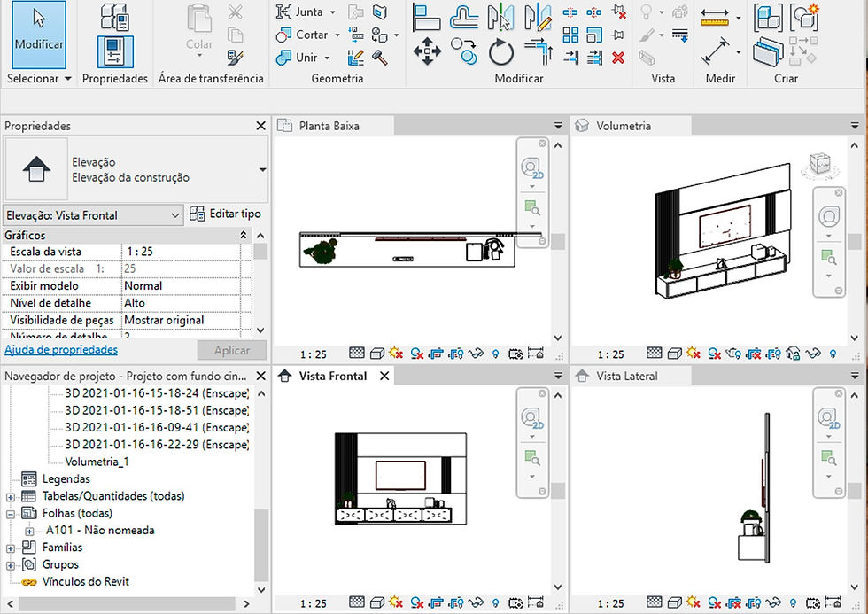Viewport: 868px width, 614px height.
Task: Activate the Move tool
Action: pos(427,51)
